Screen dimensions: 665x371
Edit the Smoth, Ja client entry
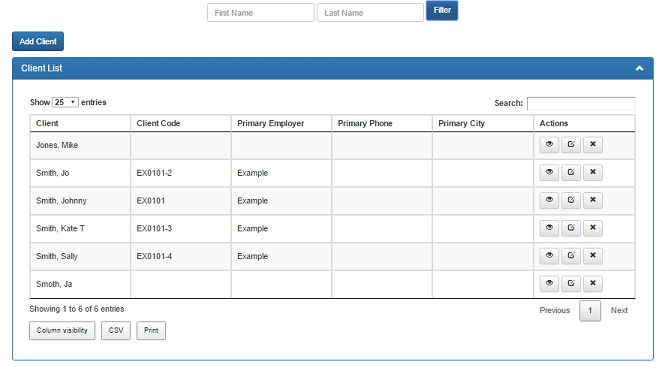pos(571,283)
